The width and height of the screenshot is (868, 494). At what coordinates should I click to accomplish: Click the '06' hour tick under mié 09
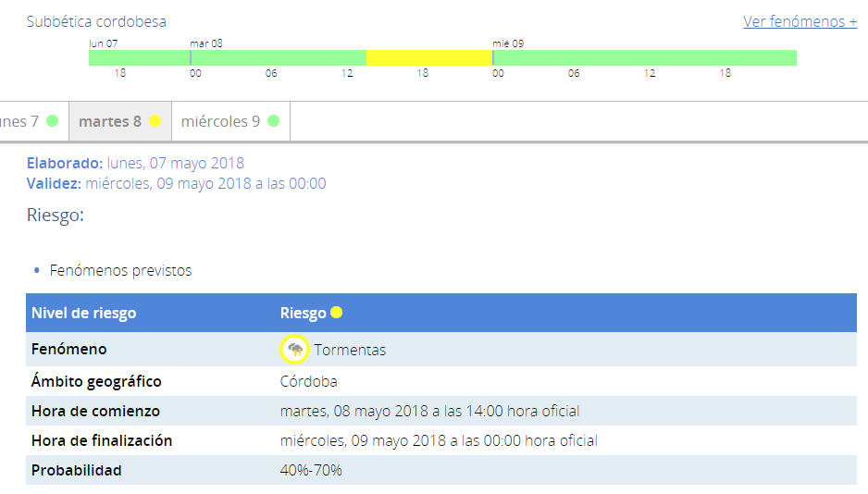pos(574,73)
